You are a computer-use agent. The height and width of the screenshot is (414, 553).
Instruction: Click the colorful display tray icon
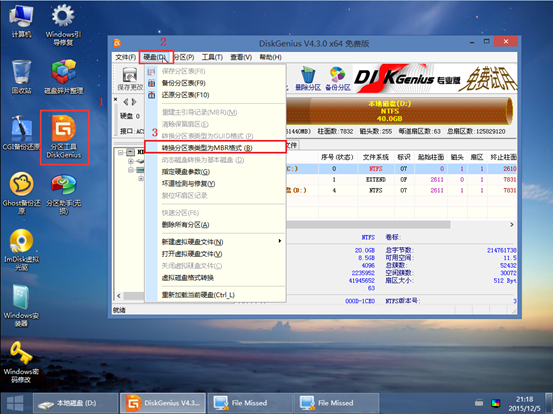(496, 402)
